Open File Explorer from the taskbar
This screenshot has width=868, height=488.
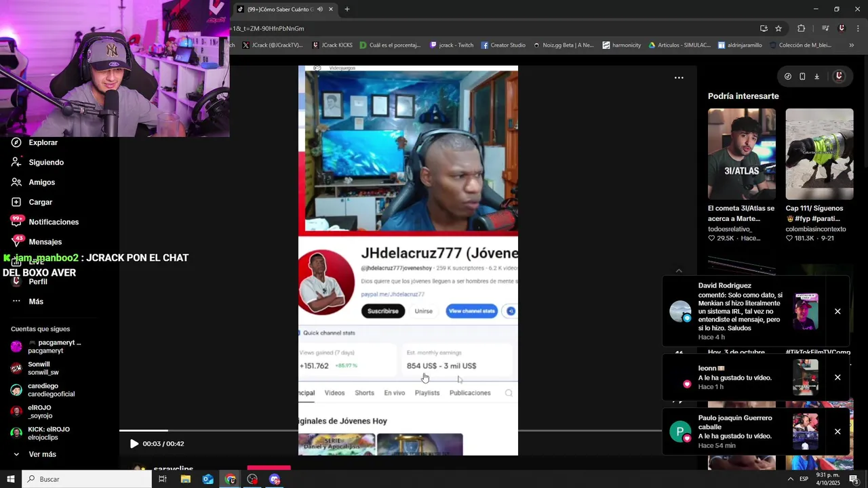click(185, 479)
